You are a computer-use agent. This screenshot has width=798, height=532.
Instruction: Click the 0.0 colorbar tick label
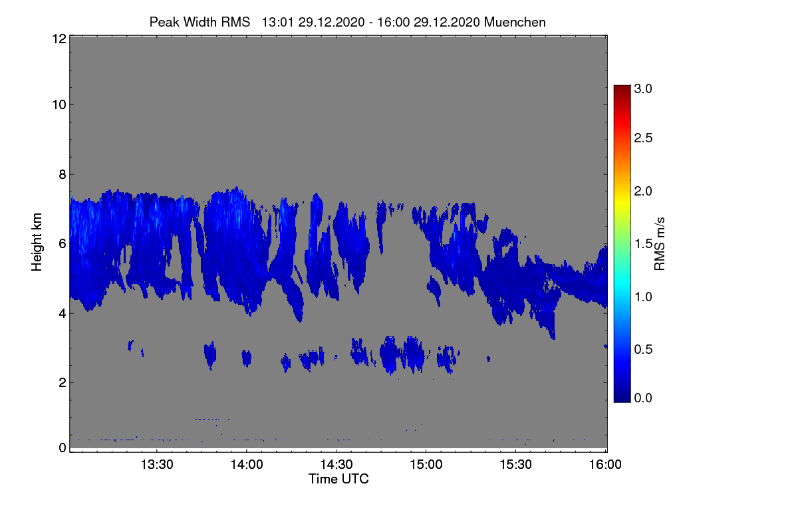click(643, 398)
